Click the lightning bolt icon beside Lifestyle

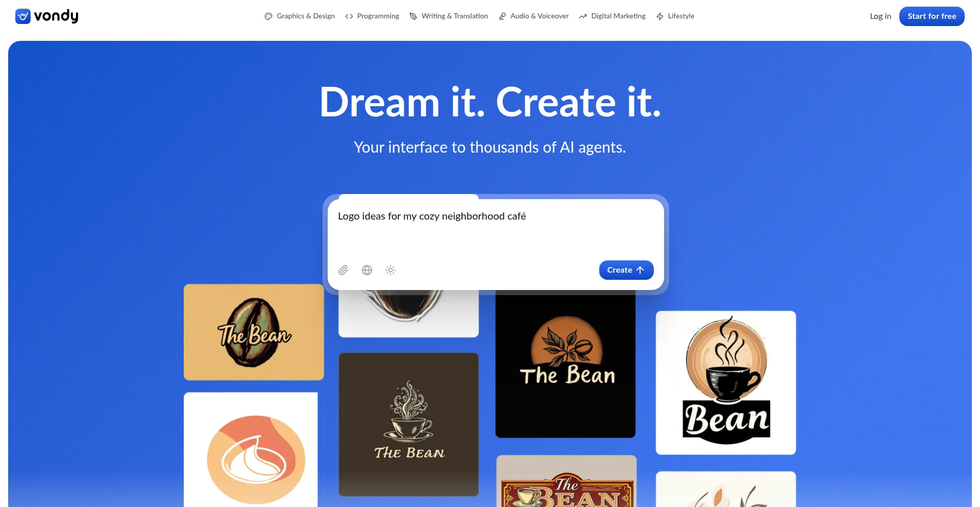[x=660, y=16]
